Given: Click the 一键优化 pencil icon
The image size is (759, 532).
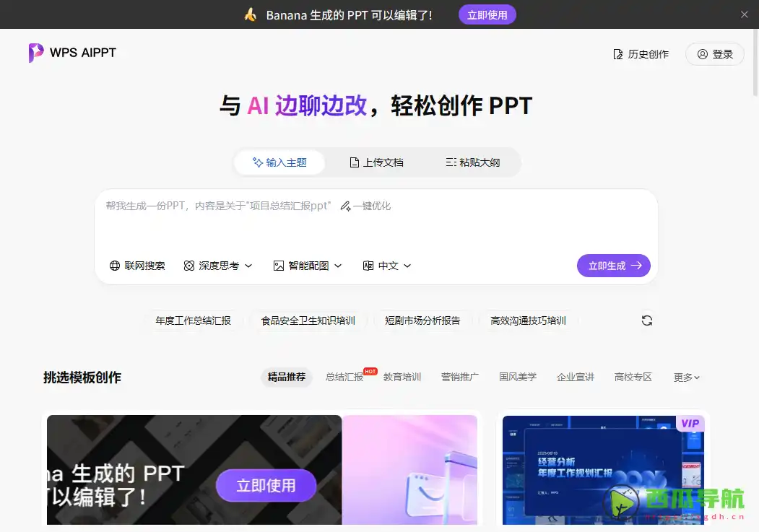Looking at the screenshot, I should pyautogui.click(x=346, y=206).
